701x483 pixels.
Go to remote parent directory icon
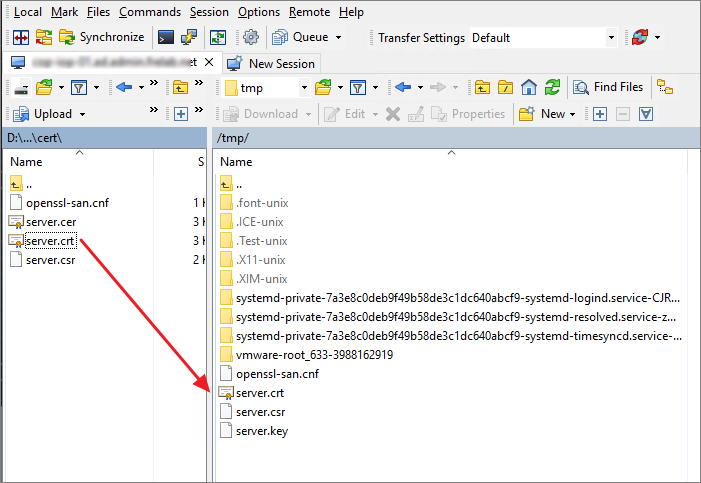483,87
